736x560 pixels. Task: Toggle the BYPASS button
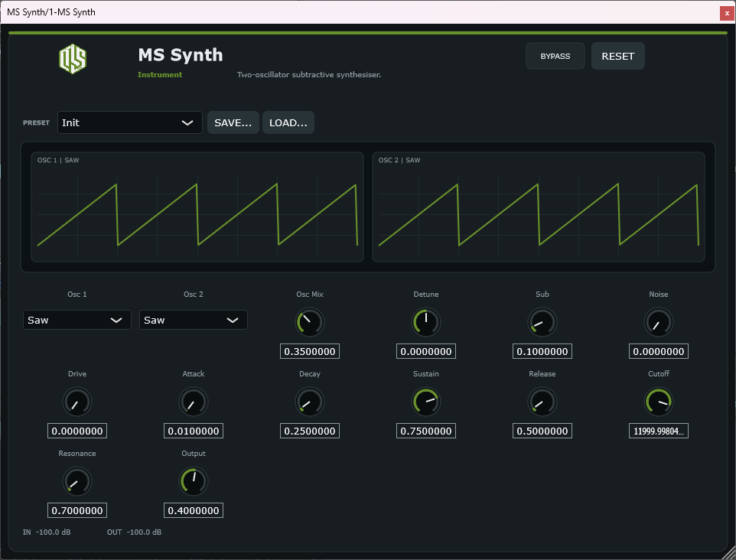click(555, 56)
